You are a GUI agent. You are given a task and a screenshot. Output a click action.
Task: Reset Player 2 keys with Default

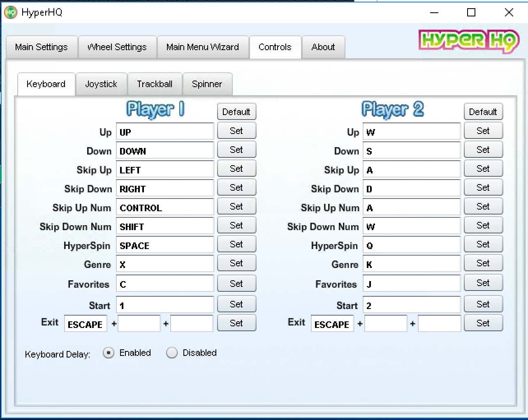(x=483, y=112)
